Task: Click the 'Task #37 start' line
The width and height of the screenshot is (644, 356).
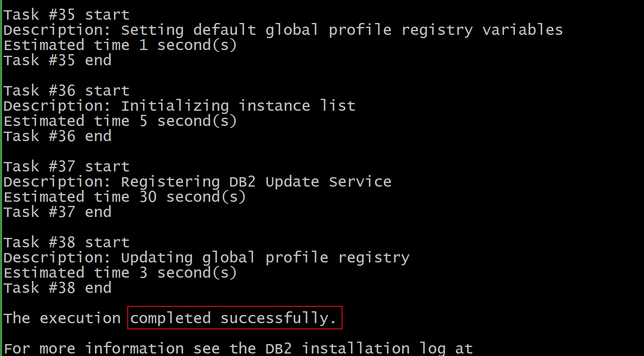Action: pos(67,167)
